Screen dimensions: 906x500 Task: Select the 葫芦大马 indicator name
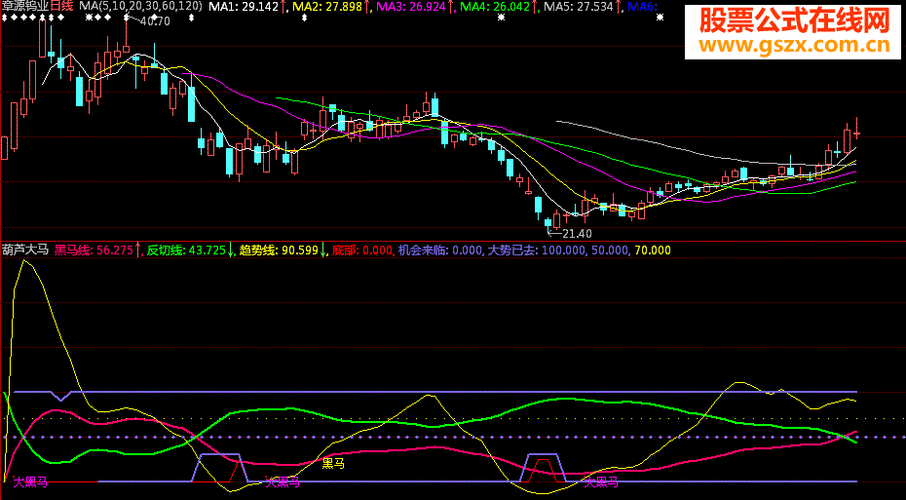pyautogui.click(x=25, y=250)
